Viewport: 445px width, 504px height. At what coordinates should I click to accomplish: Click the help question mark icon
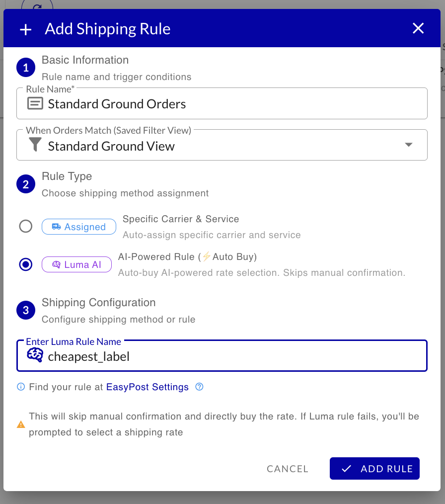coord(199,387)
